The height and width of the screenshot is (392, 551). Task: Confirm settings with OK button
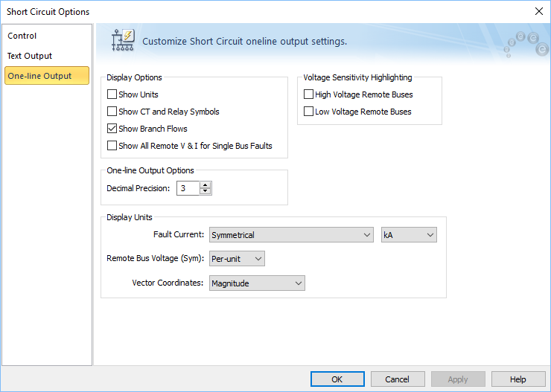coord(337,379)
